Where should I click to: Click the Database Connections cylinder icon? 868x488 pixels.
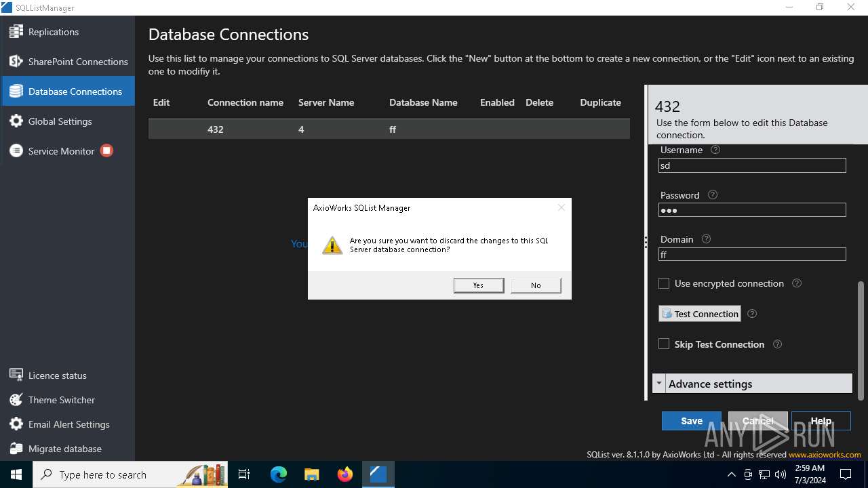click(x=16, y=91)
